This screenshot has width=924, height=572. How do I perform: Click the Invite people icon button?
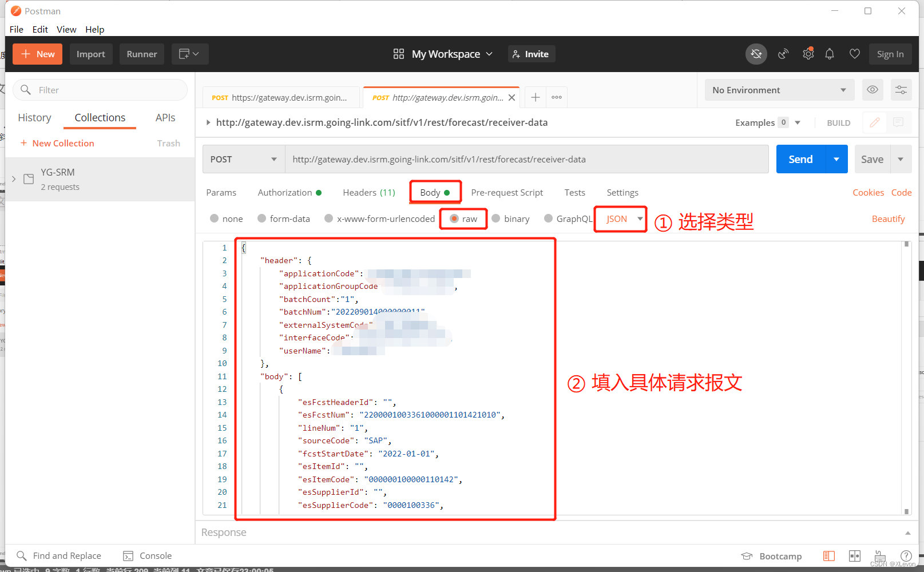tap(532, 54)
